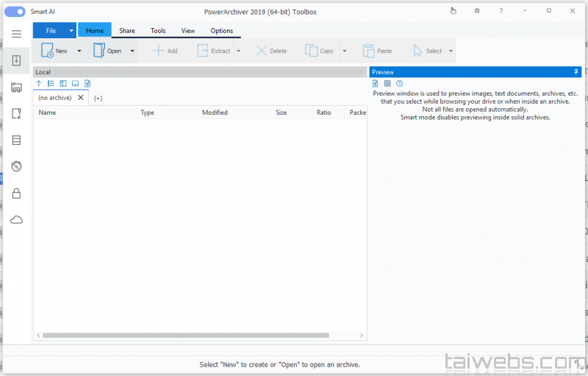The width and height of the screenshot is (588, 376).
Task: Click the lock encryption icon in sidebar
Action: point(16,194)
